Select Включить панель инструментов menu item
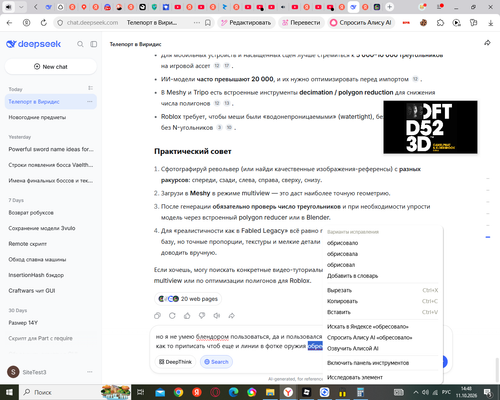The height and width of the screenshot is (400, 500). point(383,363)
